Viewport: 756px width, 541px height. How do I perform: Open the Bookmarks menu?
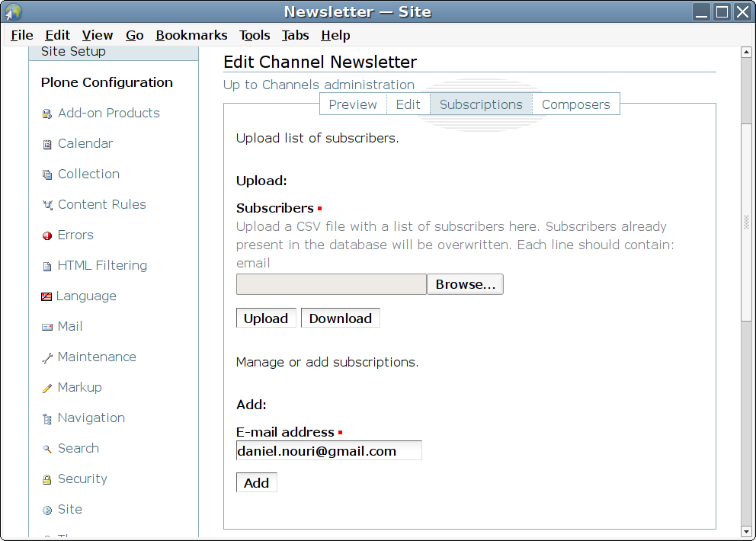tap(191, 35)
